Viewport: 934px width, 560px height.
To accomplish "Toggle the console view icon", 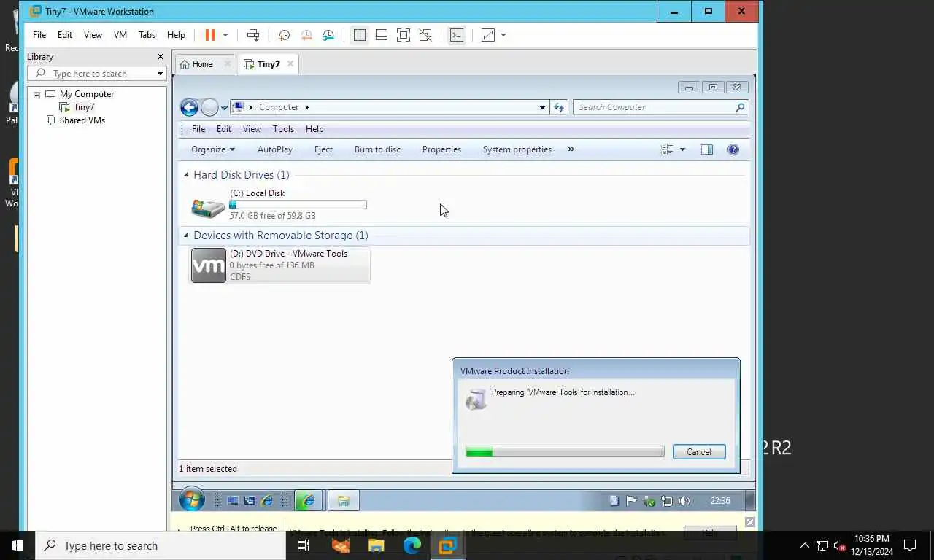I will click(x=456, y=35).
